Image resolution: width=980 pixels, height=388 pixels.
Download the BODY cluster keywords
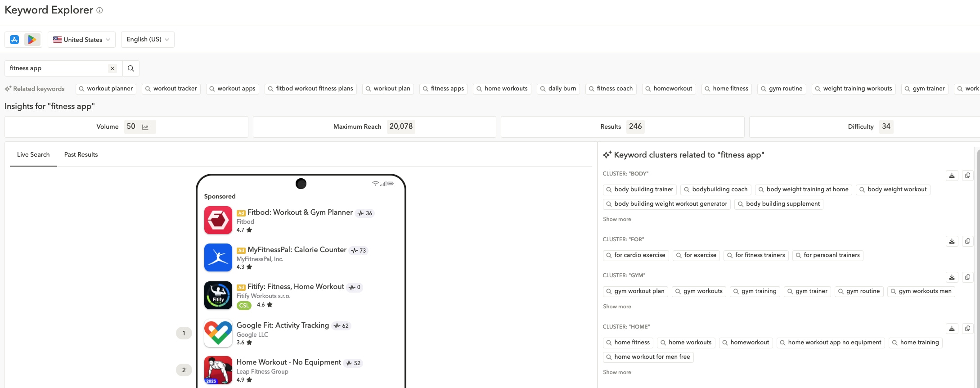[952, 176]
